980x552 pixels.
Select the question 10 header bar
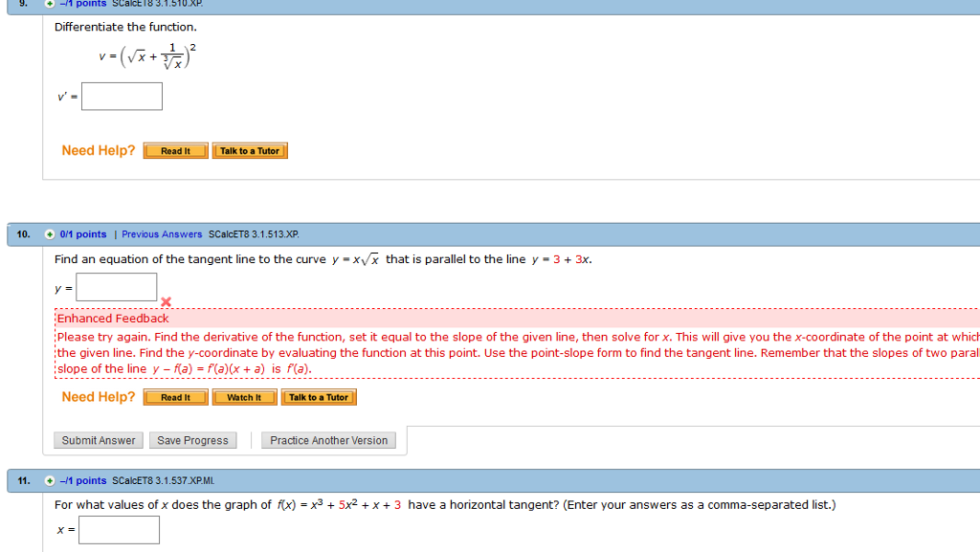[x=574, y=233]
